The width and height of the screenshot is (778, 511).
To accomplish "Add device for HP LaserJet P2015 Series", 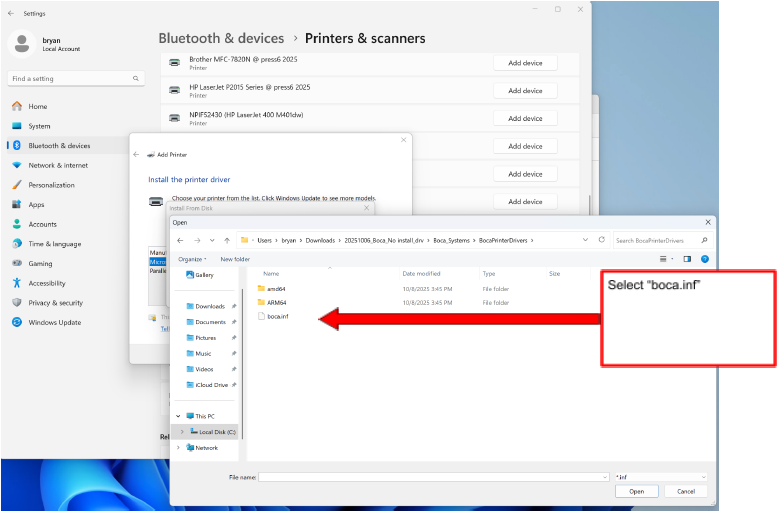I will [525, 91].
